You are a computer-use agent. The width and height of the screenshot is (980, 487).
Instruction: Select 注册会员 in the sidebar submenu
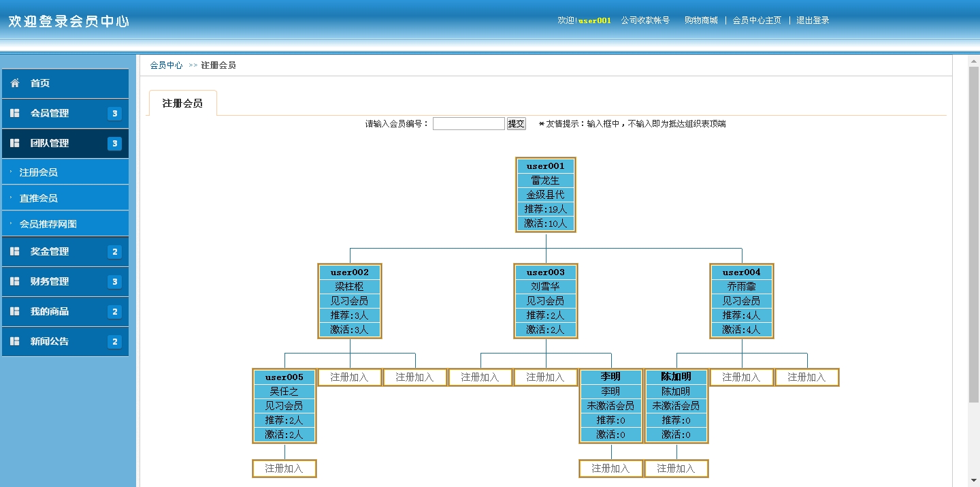(65, 172)
